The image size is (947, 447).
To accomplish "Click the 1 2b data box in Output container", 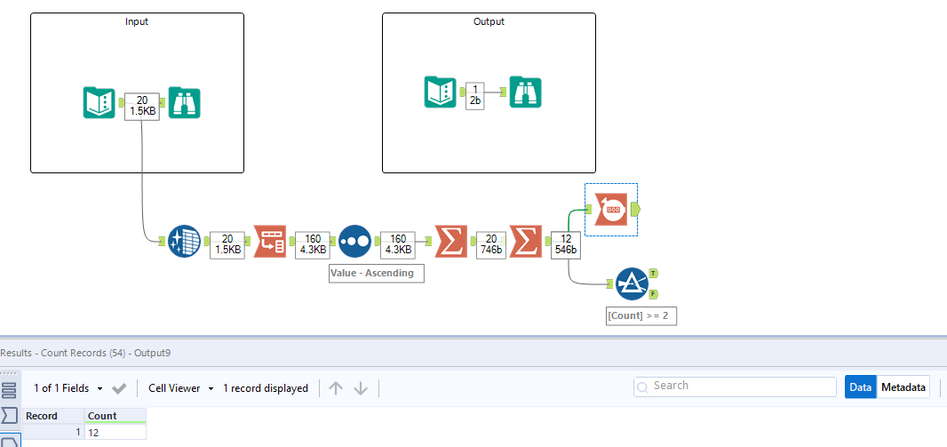I will click(475, 95).
